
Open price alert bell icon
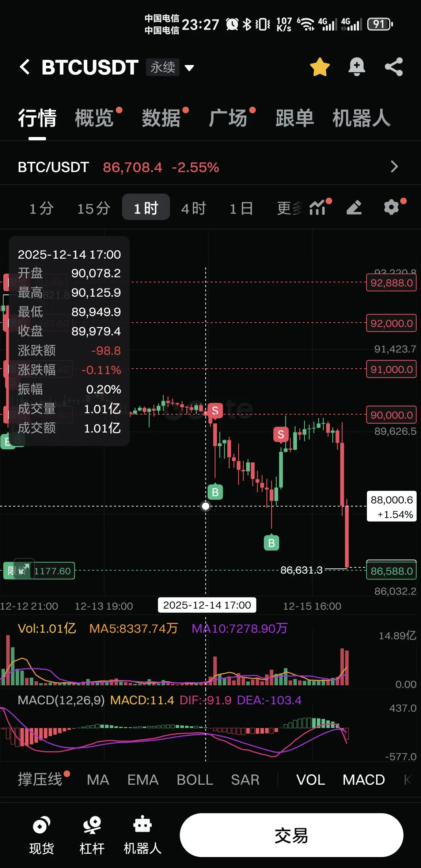[357, 67]
